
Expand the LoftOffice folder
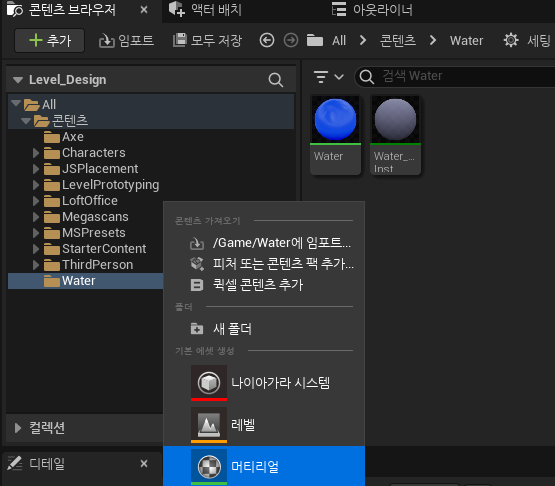(x=35, y=201)
